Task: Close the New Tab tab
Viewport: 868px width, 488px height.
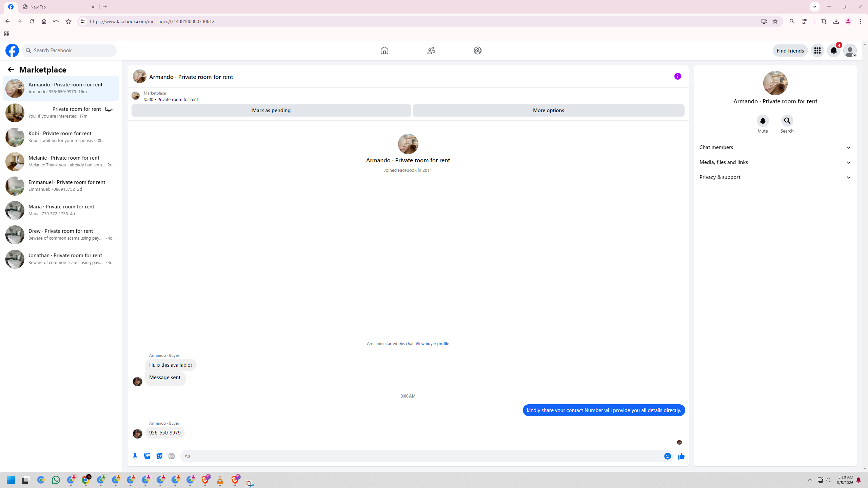Action: click(x=93, y=7)
